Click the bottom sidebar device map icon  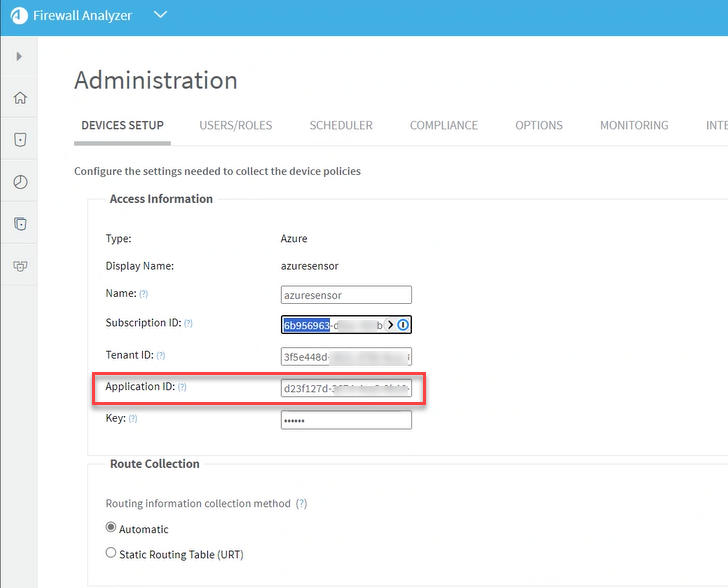coord(19,266)
